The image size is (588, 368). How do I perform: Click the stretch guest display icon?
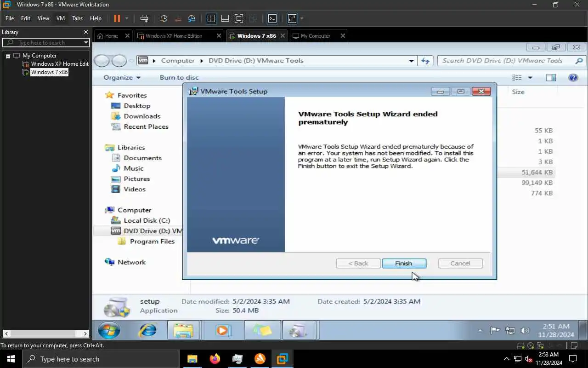coord(292,18)
